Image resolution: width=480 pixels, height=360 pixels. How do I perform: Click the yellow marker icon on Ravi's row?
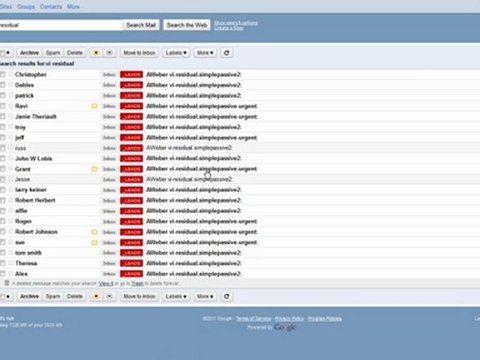pos(94,106)
